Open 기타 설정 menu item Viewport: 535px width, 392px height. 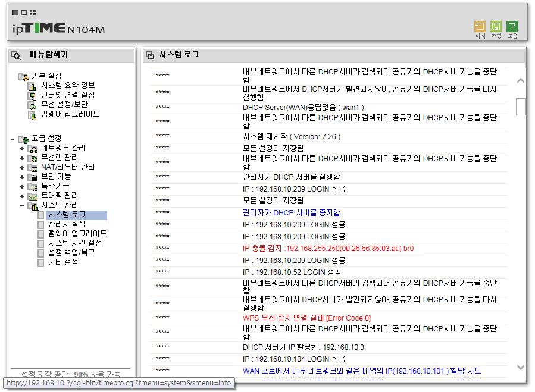tap(63, 262)
